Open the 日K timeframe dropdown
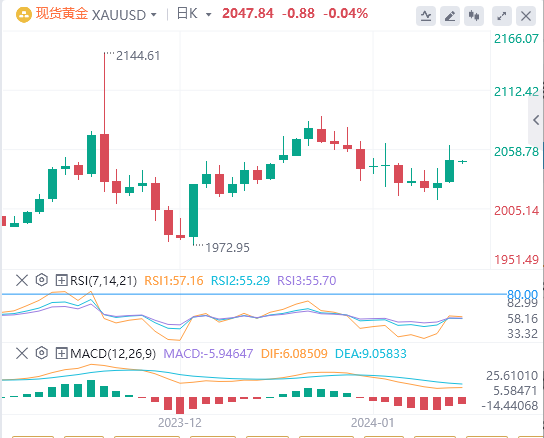The image size is (544, 438). [x=194, y=14]
